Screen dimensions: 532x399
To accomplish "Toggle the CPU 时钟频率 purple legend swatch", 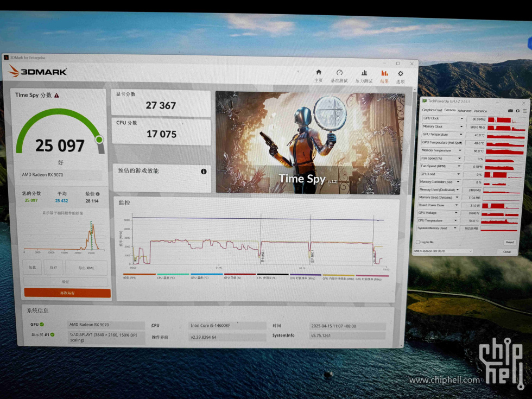I will coord(305,275).
